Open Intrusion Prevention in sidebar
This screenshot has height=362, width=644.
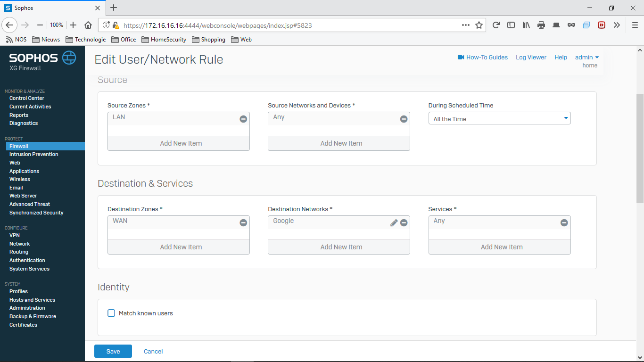(34, 154)
